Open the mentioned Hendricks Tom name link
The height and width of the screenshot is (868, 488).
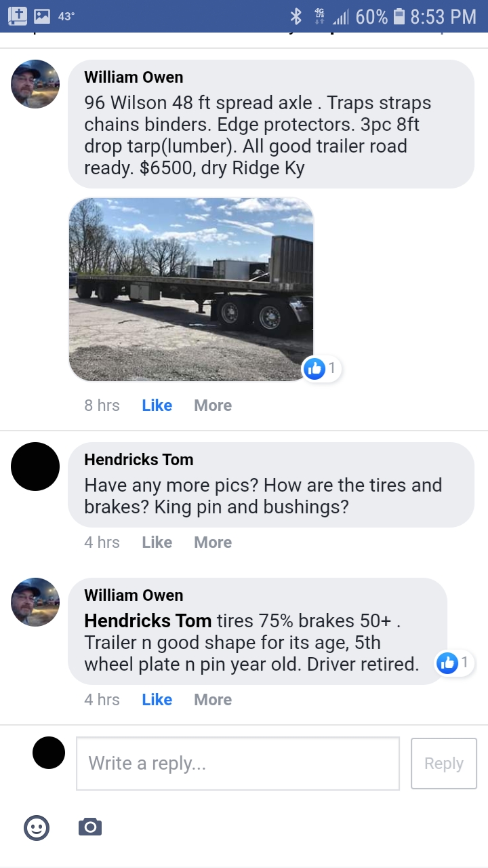click(x=148, y=620)
